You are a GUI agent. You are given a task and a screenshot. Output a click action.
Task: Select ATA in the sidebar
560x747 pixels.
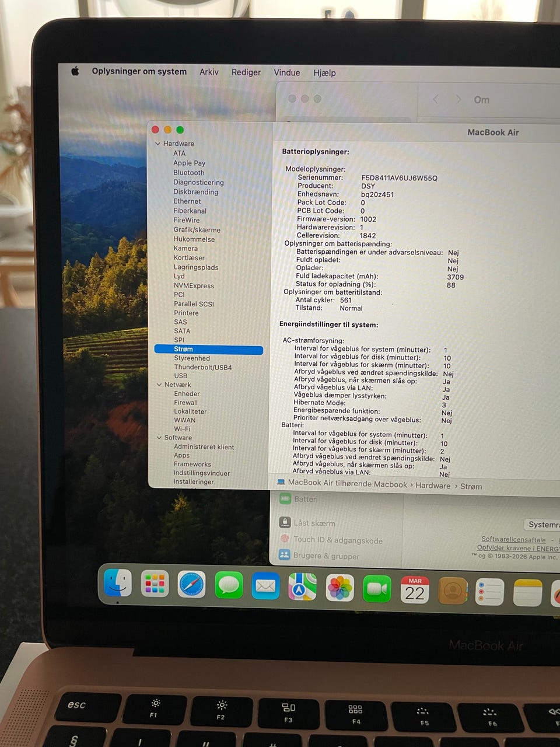click(179, 153)
